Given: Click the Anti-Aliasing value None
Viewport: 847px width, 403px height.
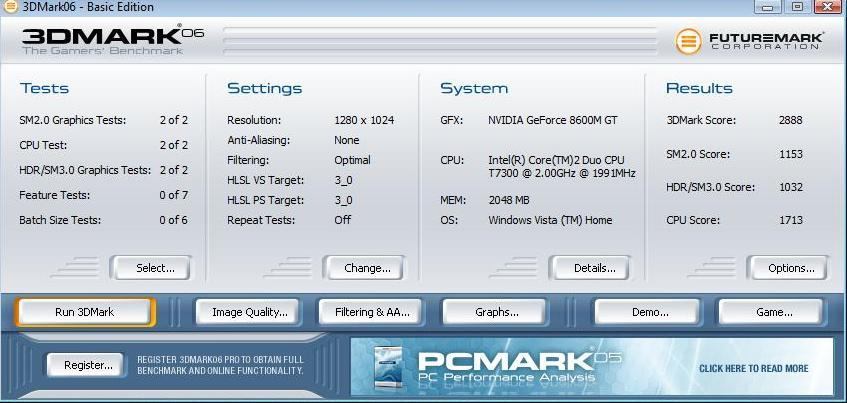Looking at the screenshot, I should (x=346, y=140).
